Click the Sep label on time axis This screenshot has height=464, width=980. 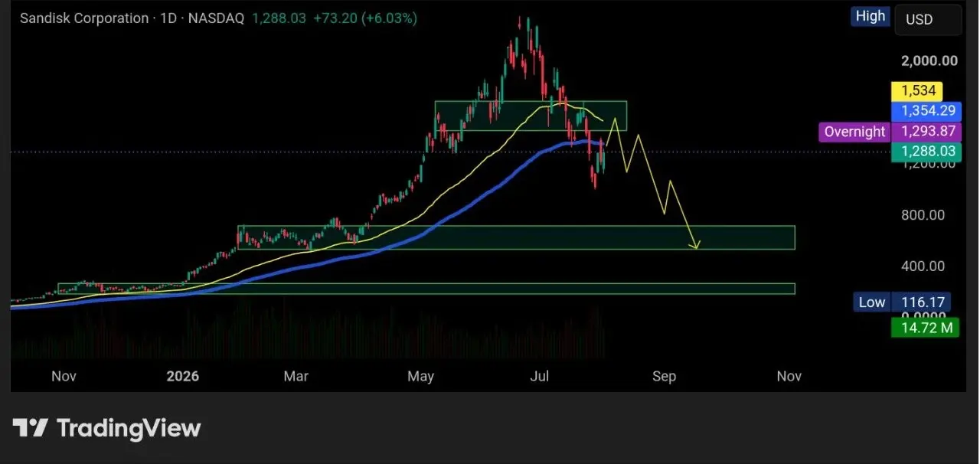664,376
